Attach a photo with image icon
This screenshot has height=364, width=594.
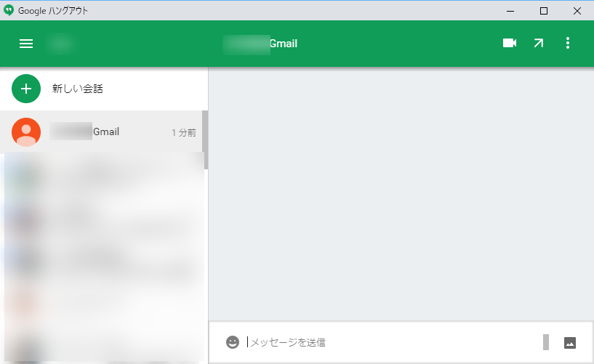(570, 343)
